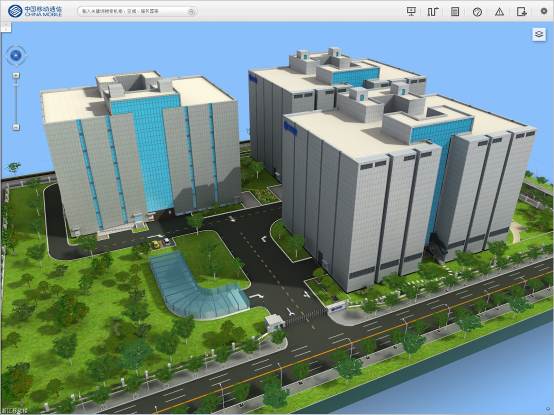Click the China Mobile logo
554x415 pixels.
[x=35, y=11]
